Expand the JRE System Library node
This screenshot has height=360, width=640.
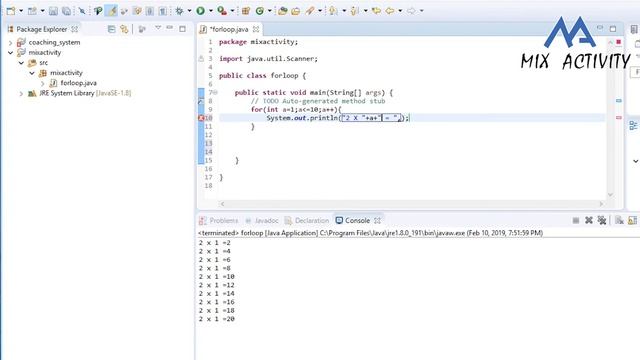21,93
